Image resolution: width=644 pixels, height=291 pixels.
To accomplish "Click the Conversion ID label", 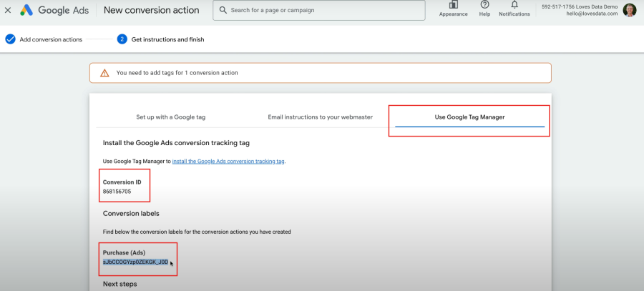I will click(122, 182).
